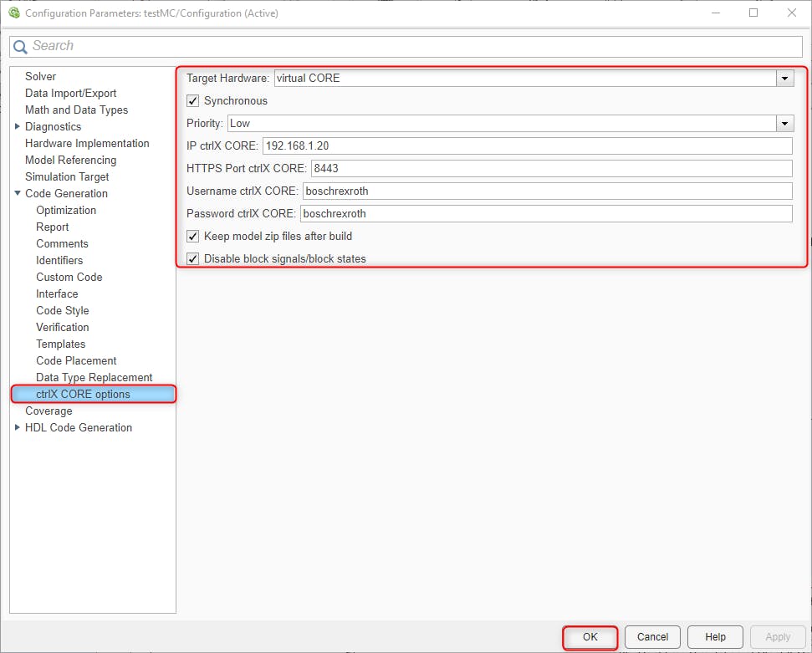
Task: Click the Password ctrlX CORE field
Action: coord(546,213)
